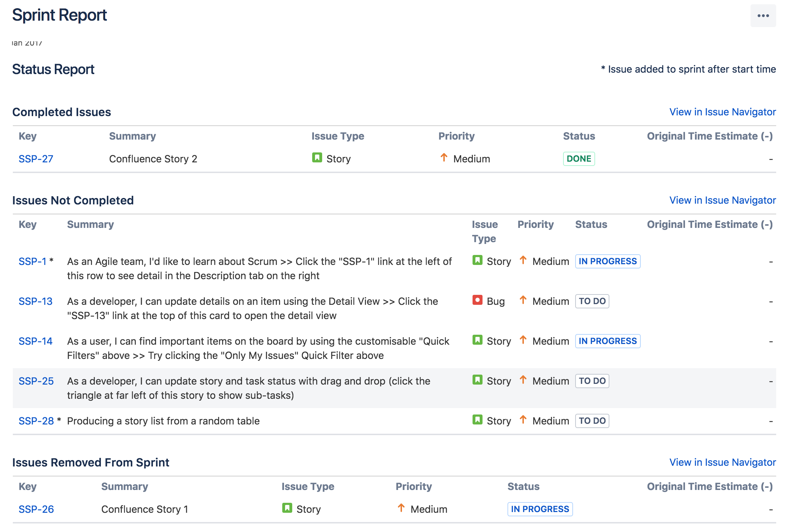The height and width of the screenshot is (532, 789).
Task: Open issue SSP-25
Action: click(x=36, y=381)
